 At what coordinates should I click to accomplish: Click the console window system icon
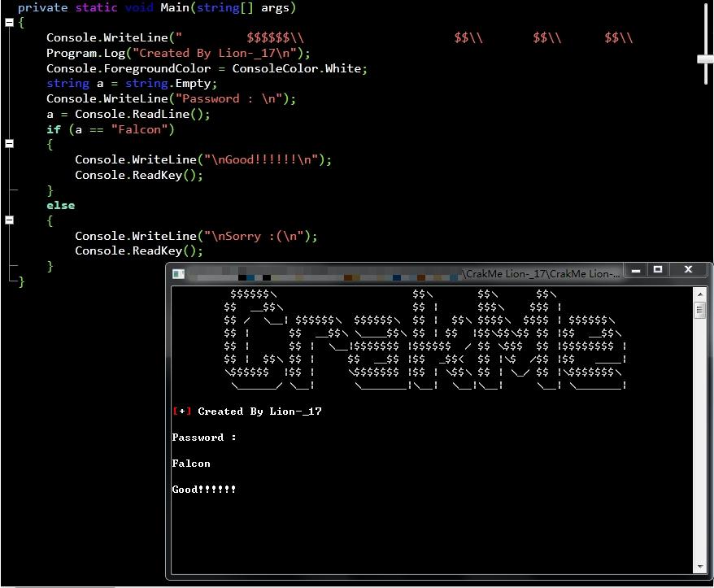178,274
